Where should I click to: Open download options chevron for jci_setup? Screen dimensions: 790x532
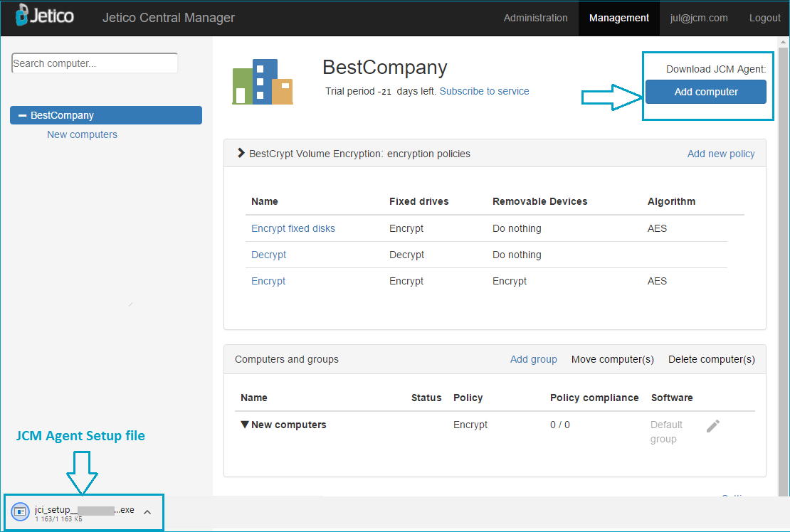[x=147, y=512]
